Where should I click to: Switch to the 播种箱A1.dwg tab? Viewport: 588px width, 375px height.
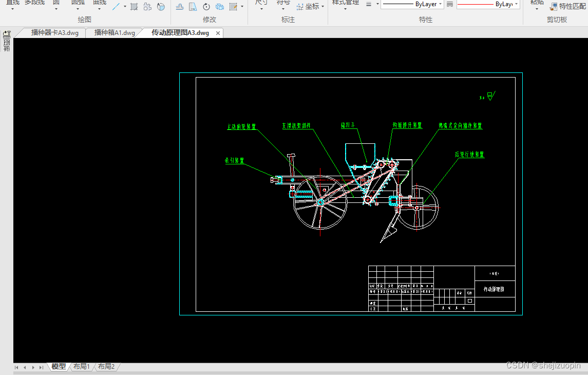115,33
